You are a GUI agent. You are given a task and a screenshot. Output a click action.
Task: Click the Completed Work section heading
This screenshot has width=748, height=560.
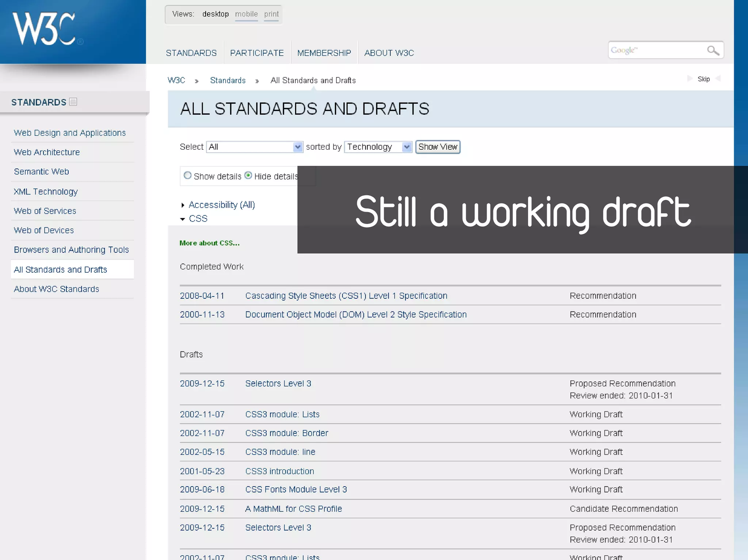[211, 267]
